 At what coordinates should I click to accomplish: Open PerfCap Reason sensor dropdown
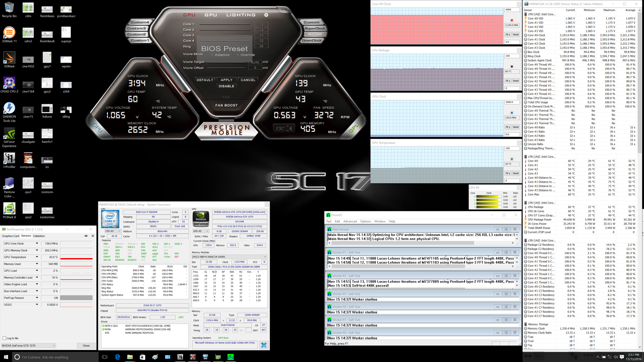(37, 298)
